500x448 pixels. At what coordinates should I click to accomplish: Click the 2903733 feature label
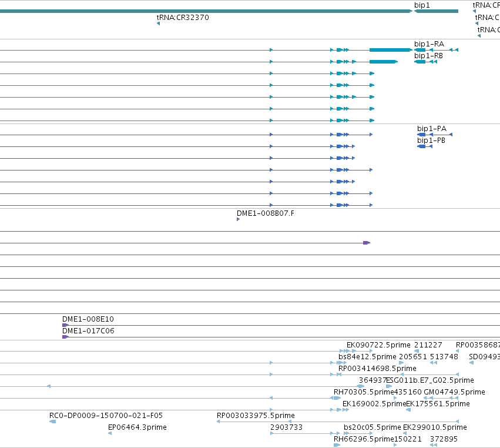click(x=286, y=427)
